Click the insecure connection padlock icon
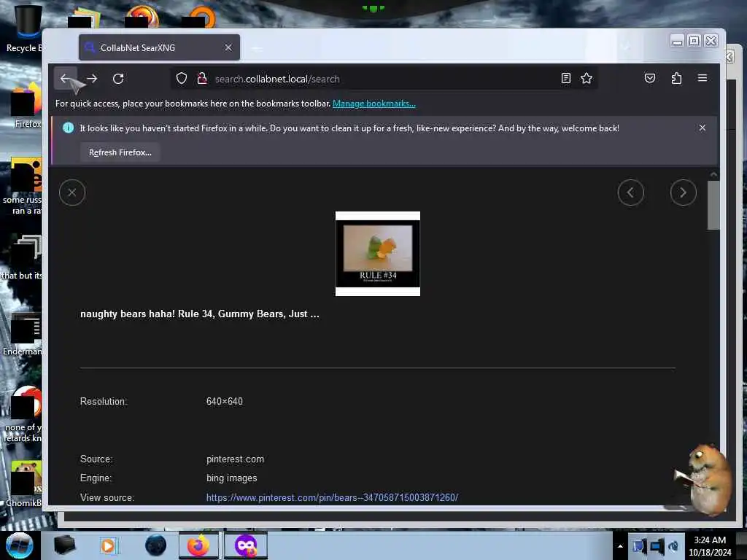The height and width of the screenshot is (560, 747). pos(202,79)
